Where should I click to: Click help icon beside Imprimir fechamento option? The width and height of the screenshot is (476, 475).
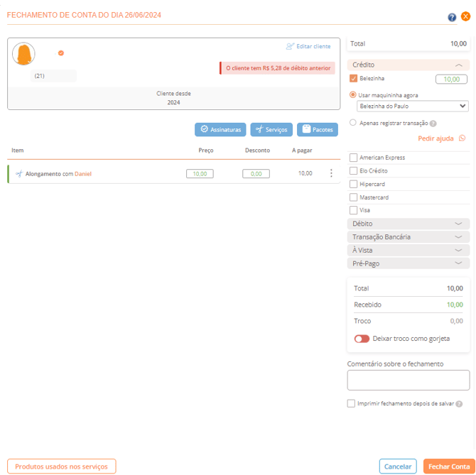(459, 404)
